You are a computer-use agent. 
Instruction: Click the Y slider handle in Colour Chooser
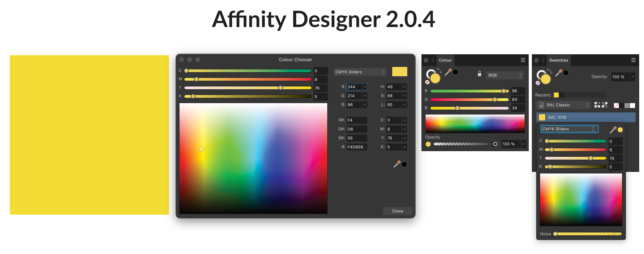click(x=281, y=88)
